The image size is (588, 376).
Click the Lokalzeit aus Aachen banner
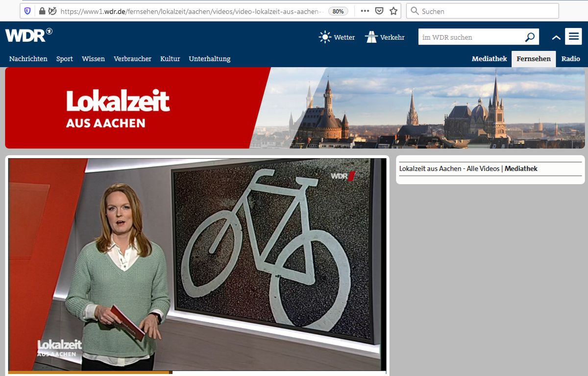(x=295, y=108)
